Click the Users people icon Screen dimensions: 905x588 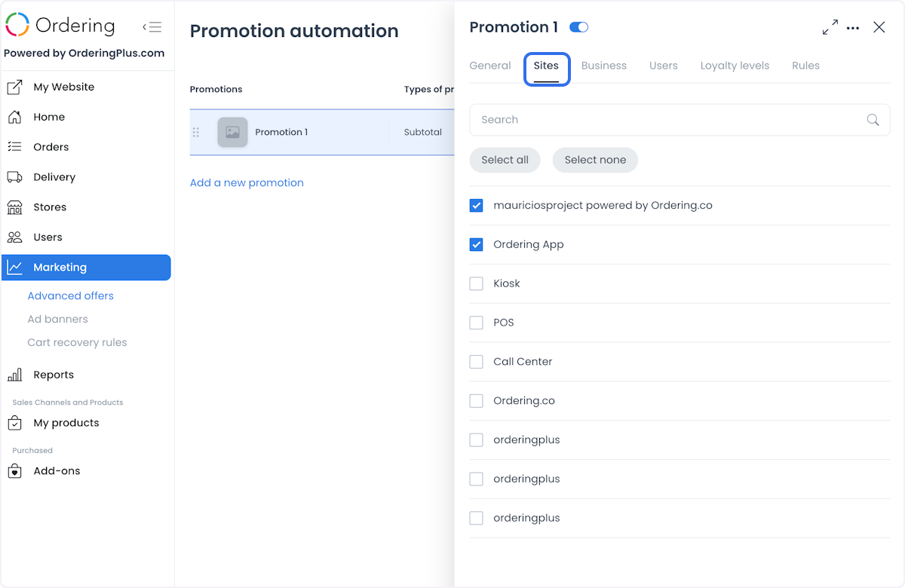tap(14, 237)
